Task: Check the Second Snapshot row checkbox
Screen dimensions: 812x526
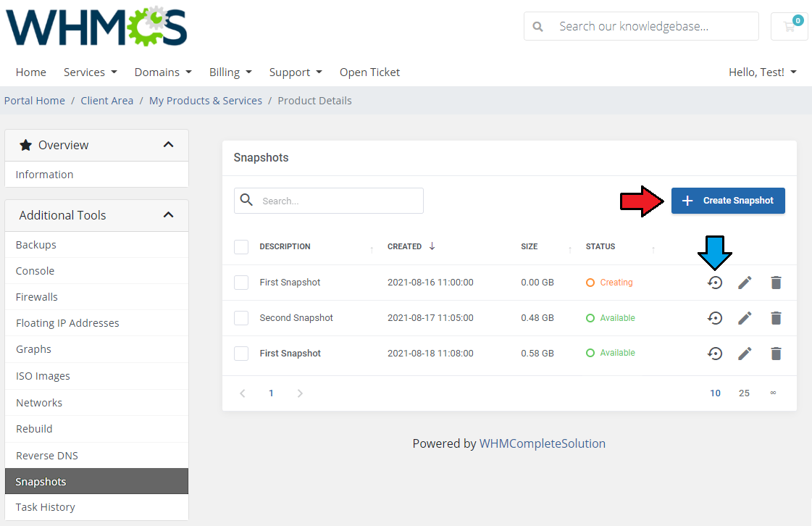Action: point(241,317)
